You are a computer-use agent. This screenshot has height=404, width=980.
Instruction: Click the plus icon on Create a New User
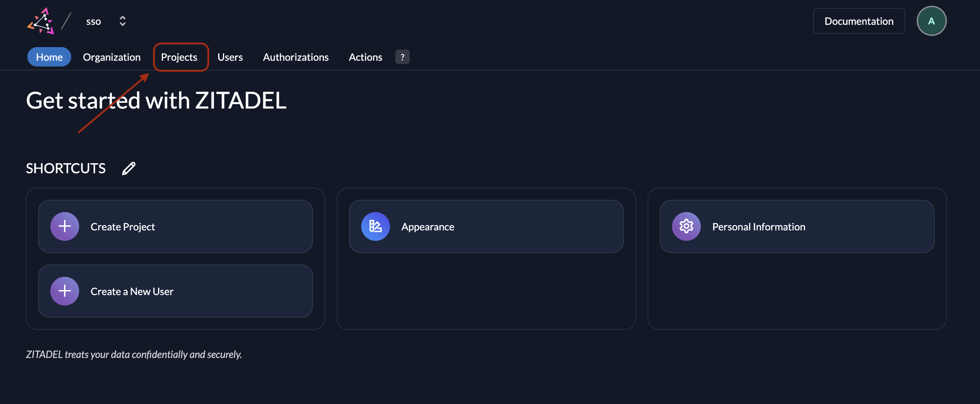[x=64, y=291]
